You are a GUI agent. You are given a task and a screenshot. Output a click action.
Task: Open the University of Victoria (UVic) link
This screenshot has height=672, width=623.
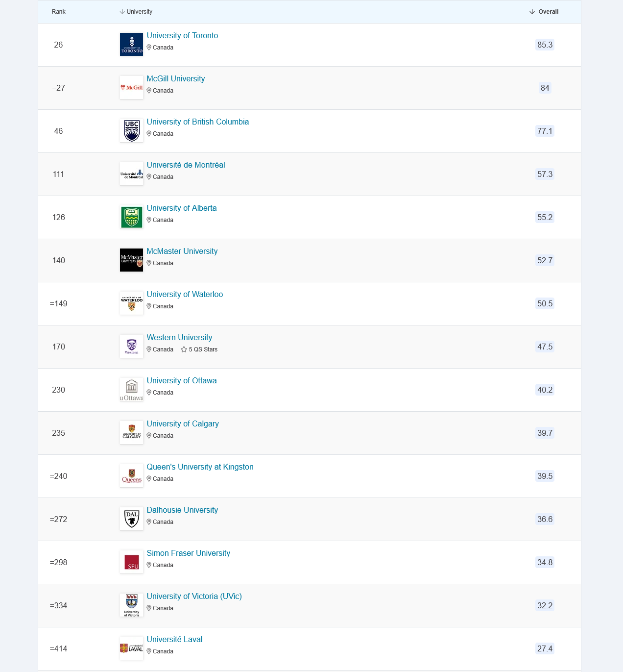pos(194,597)
